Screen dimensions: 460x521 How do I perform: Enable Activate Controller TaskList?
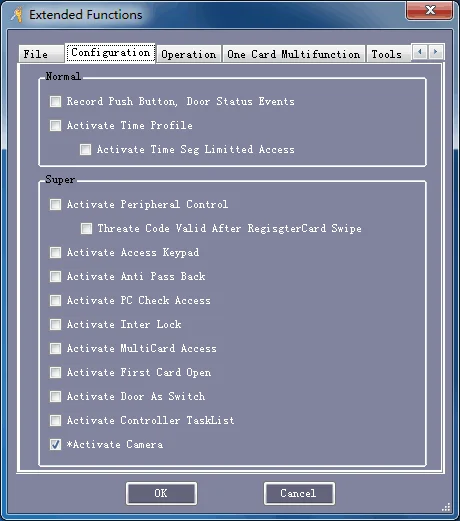click(55, 420)
